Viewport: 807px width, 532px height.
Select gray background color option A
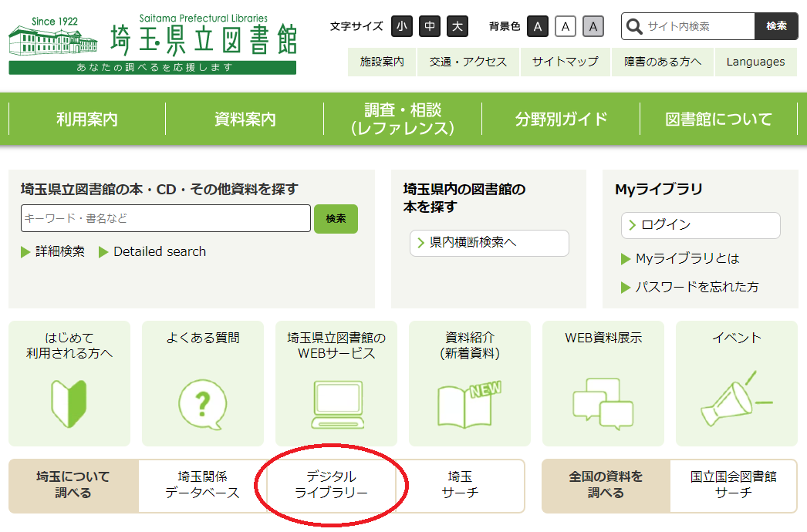click(x=593, y=26)
